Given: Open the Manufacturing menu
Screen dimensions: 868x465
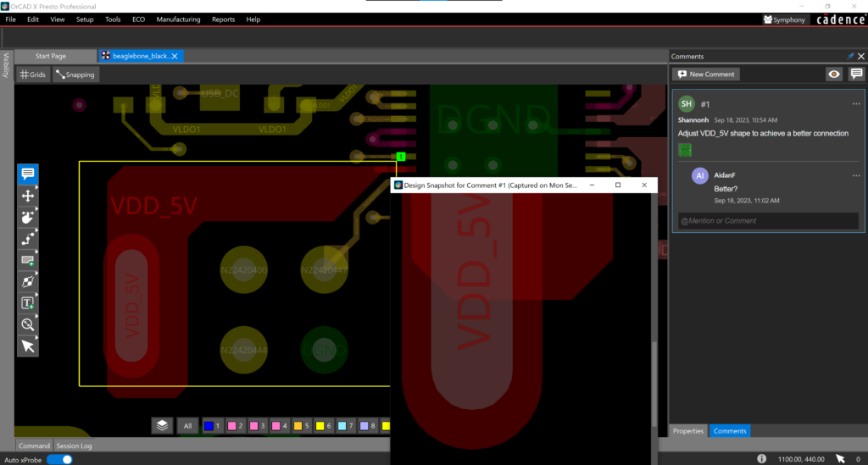Looking at the screenshot, I should (x=178, y=19).
